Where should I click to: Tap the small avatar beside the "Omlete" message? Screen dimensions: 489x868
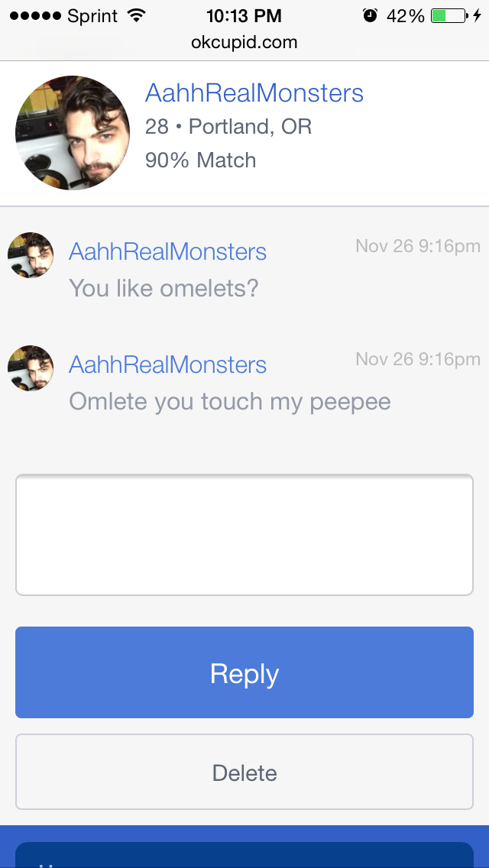coord(31,368)
